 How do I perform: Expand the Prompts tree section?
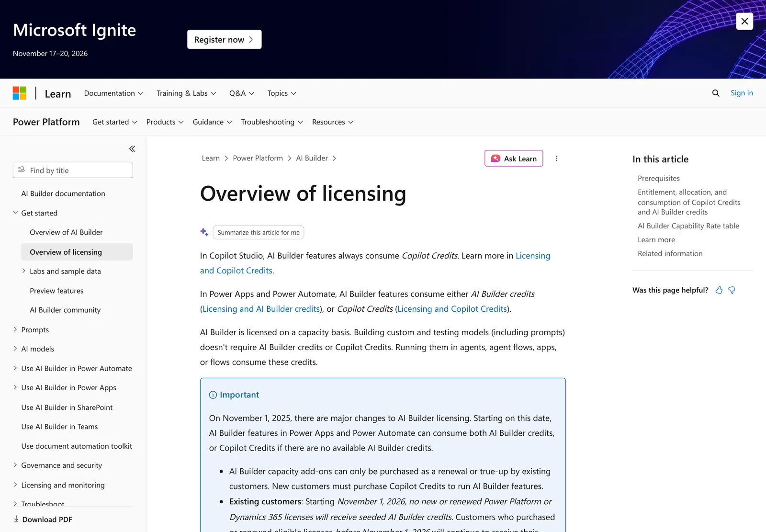tap(15, 329)
